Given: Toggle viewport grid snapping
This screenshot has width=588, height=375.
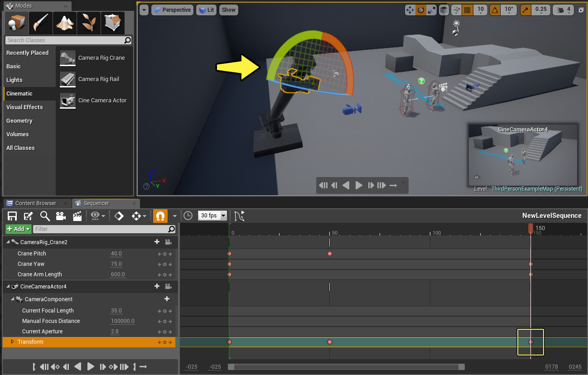Looking at the screenshot, I should tap(468, 10).
